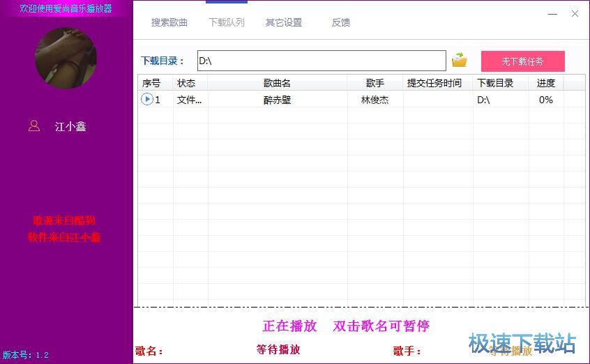Sort by the 歌曲名 column header
Viewport: 590px width, 364px height.
click(x=277, y=83)
